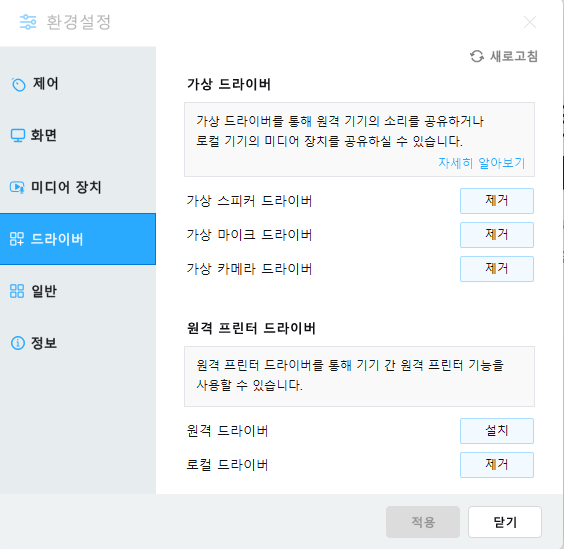Click the 미디어 장치 media device icon
This screenshot has width=564, height=549.
[17, 187]
